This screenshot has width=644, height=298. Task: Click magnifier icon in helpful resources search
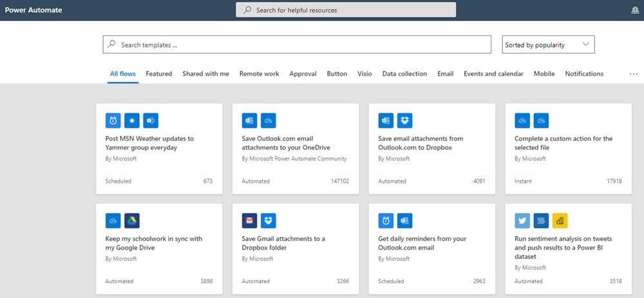pyautogui.click(x=247, y=10)
